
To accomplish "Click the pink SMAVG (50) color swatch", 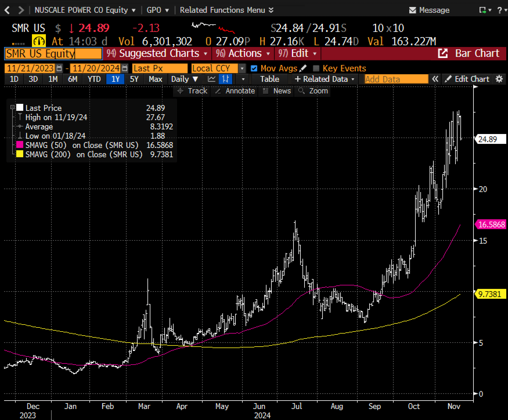I will click(20, 145).
